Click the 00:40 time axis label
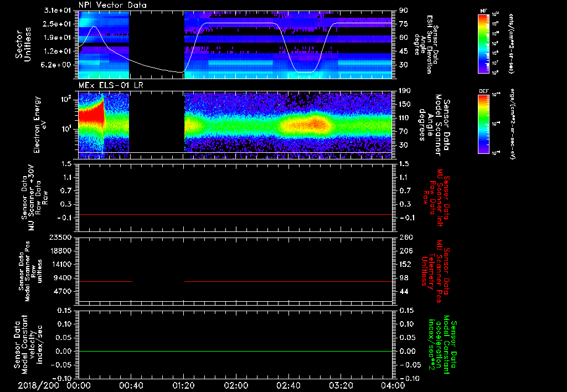This screenshot has height=392, width=567. click(x=131, y=385)
